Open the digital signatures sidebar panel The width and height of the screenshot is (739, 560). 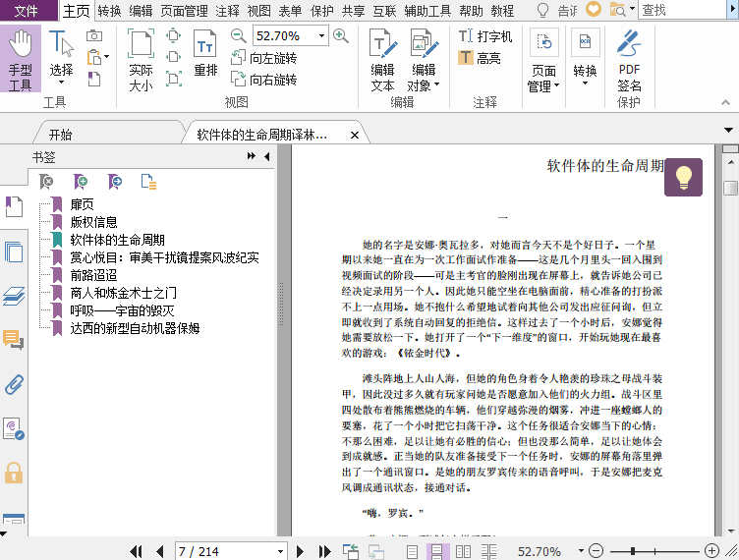[14, 428]
